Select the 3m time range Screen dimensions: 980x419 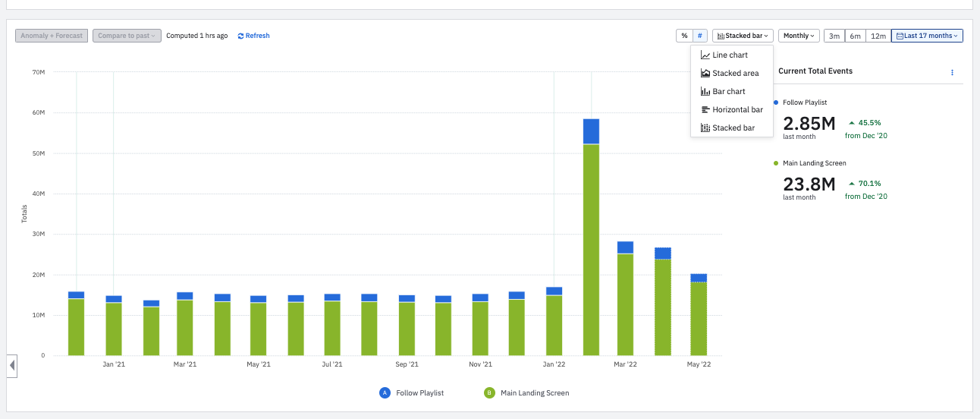834,36
